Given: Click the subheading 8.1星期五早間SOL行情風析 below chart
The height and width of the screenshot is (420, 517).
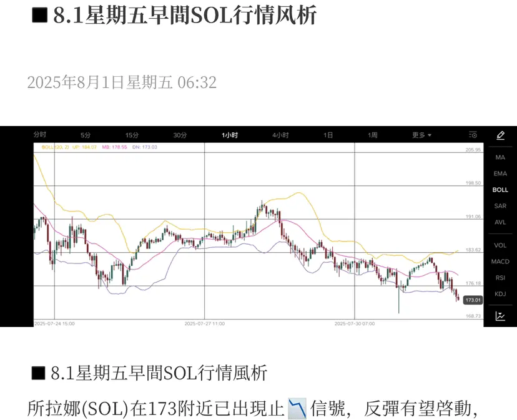Looking at the screenshot, I should [x=149, y=373].
